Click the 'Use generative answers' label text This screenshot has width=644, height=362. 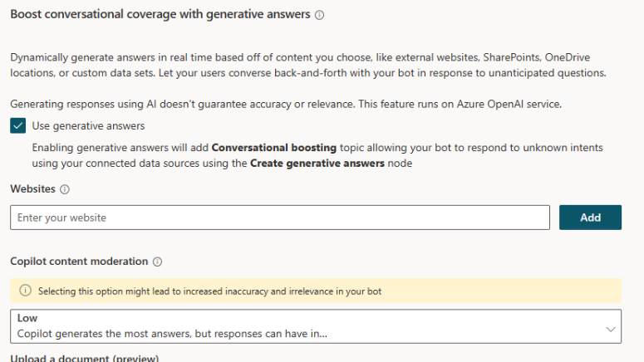(x=88, y=126)
